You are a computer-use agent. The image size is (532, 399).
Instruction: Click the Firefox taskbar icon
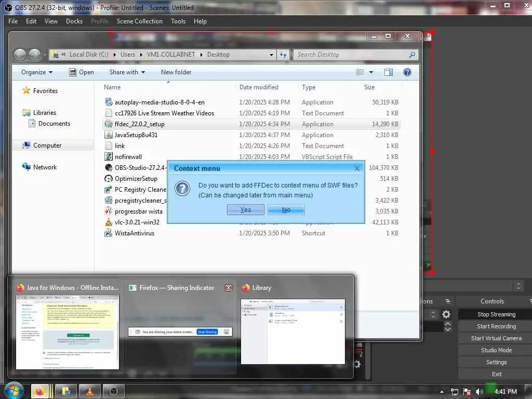(41, 391)
